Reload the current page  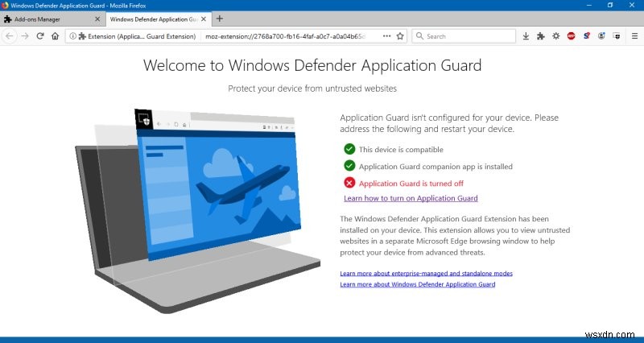[x=39, y=36]
